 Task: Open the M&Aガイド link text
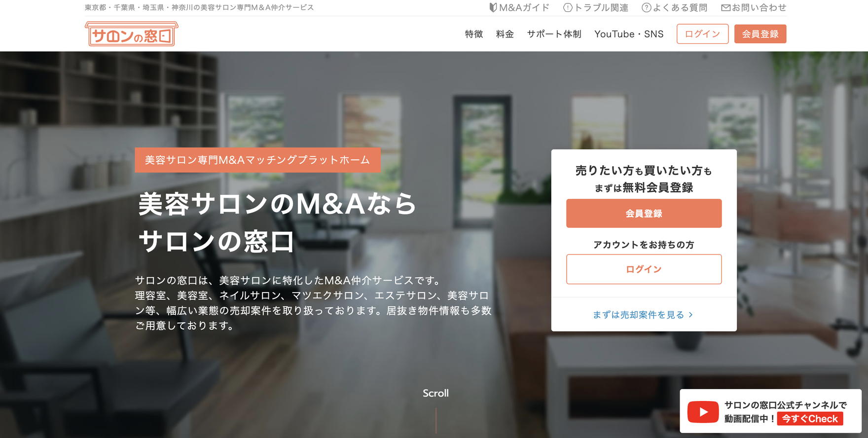pos(524,7)
